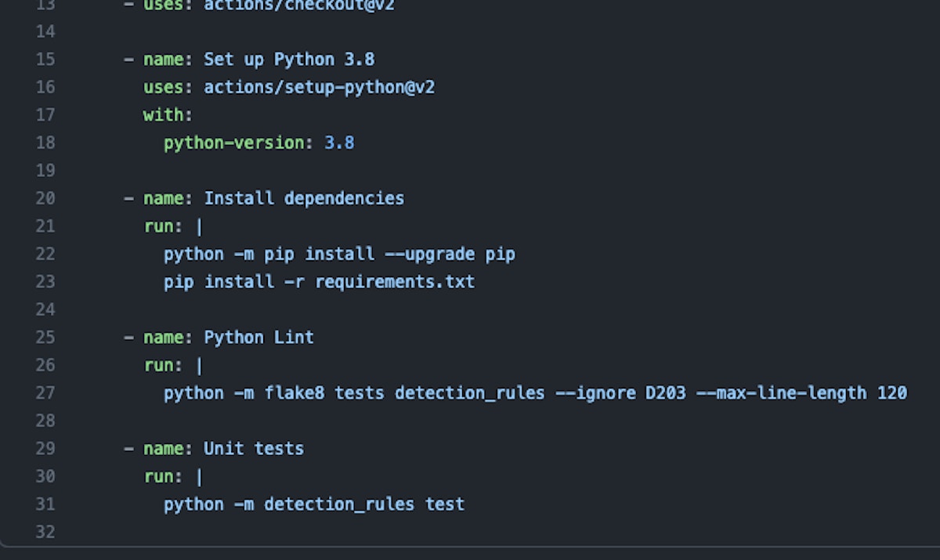
Task: Click the "python-version" key
Action: coord(233,143)
